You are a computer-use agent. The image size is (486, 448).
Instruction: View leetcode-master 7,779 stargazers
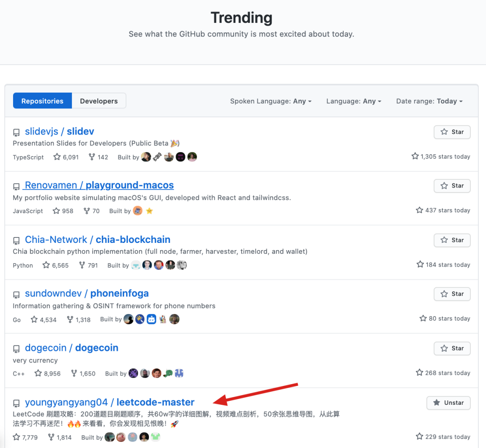click(25, 437)
